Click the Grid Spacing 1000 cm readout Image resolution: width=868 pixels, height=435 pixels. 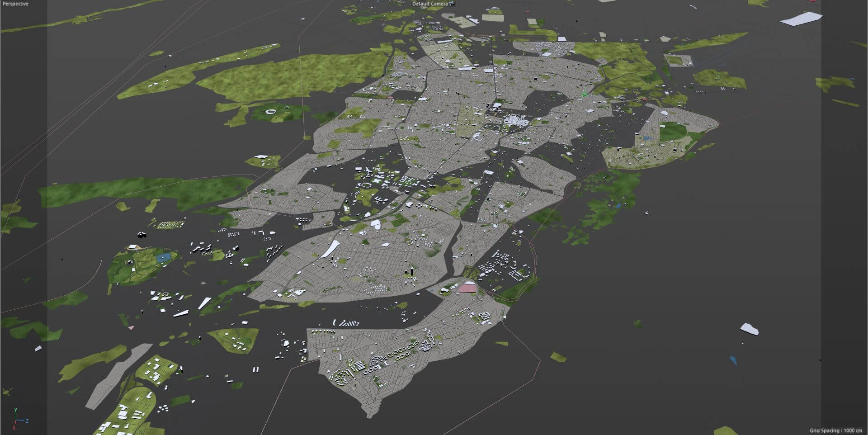point(835,430)
